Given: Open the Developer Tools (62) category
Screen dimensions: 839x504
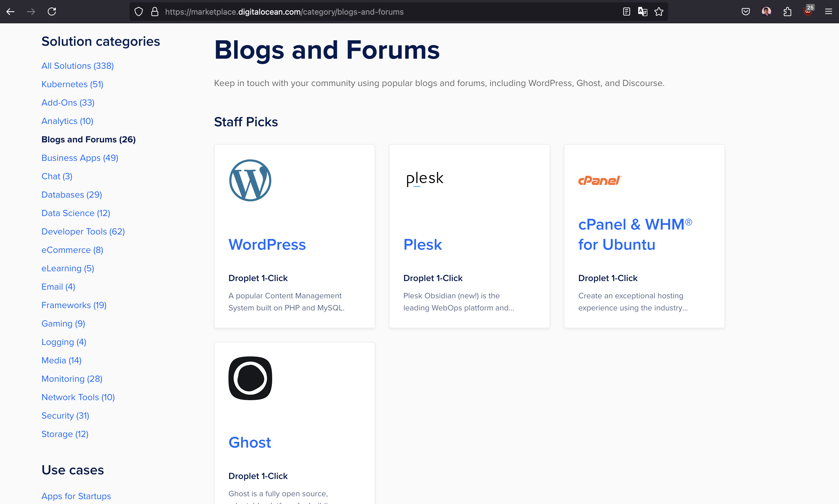Looking at the screenshot, I should point(83,231).
